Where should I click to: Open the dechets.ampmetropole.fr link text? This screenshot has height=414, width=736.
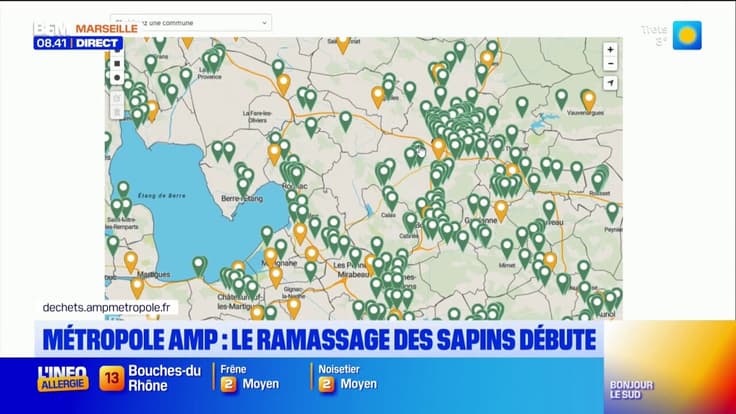[x=107, y=307]
